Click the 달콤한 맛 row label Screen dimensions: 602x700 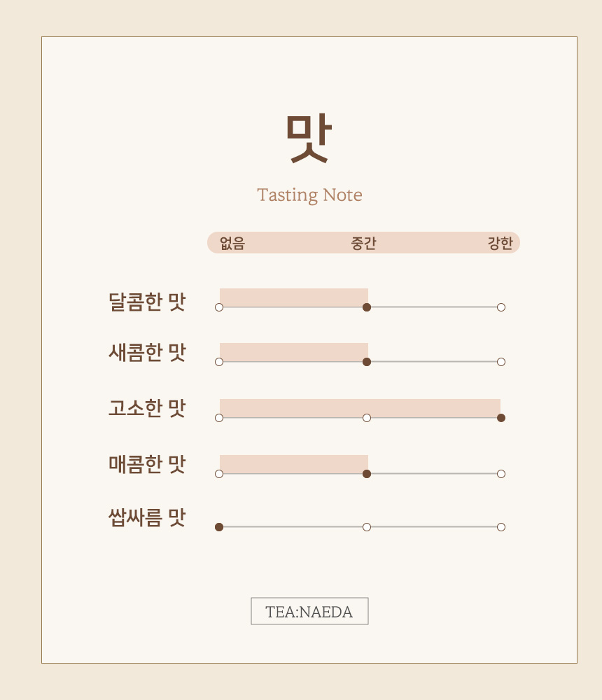point(147,302)
